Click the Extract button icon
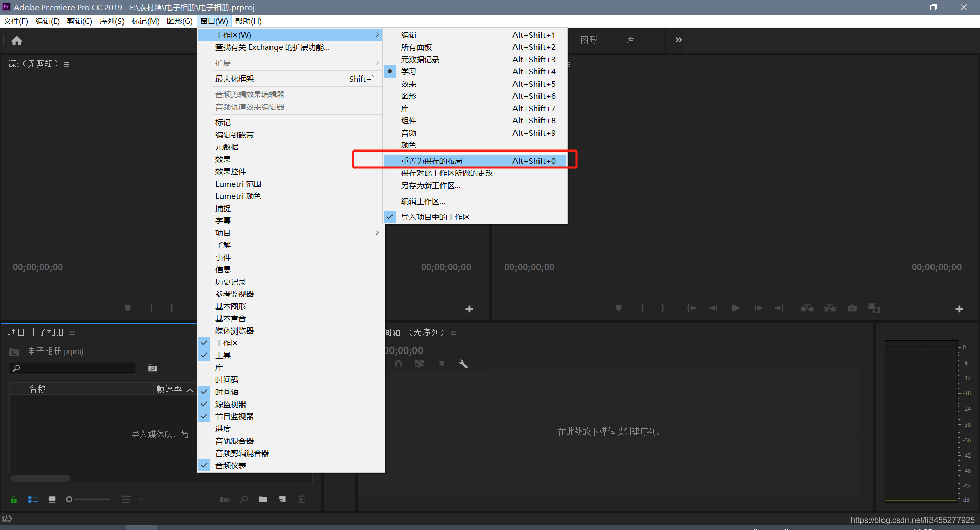The height and width of the screenshot is (530, 980). point(830,308)
